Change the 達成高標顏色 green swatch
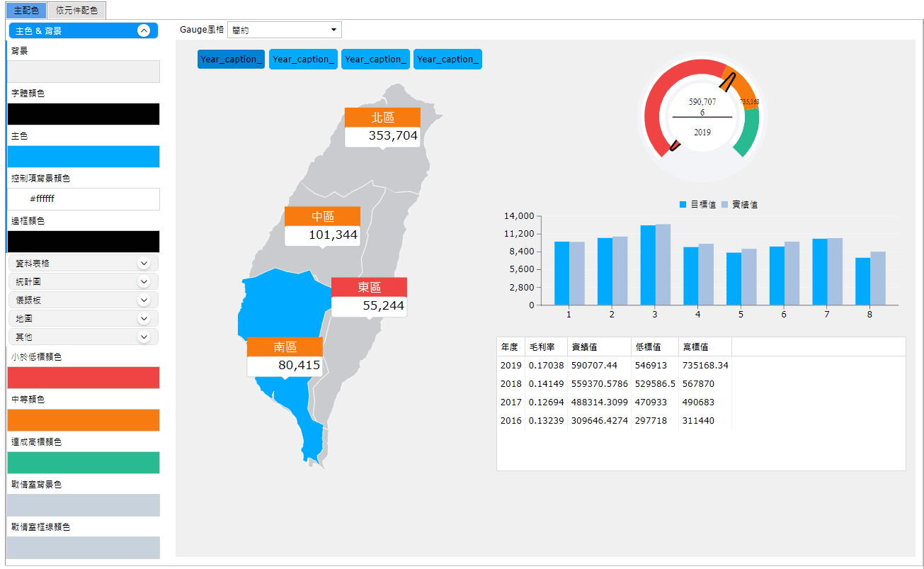The image size is (924, 569). point(84,463)
